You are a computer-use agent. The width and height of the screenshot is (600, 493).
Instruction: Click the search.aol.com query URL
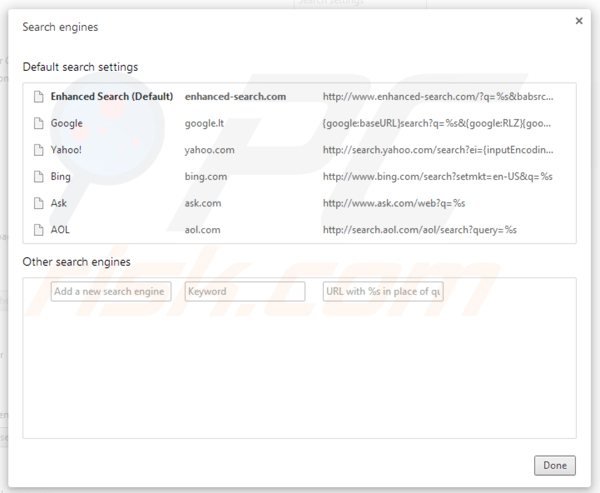click(420, 230)
